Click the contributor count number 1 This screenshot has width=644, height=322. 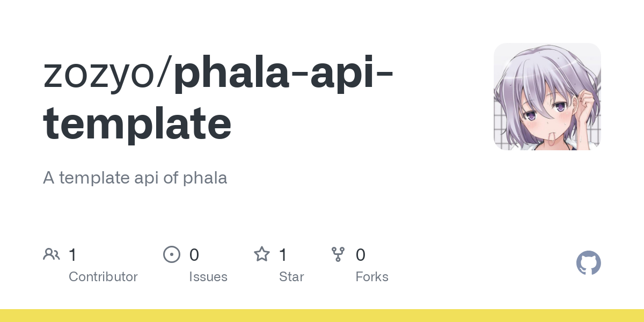point(72,255)
